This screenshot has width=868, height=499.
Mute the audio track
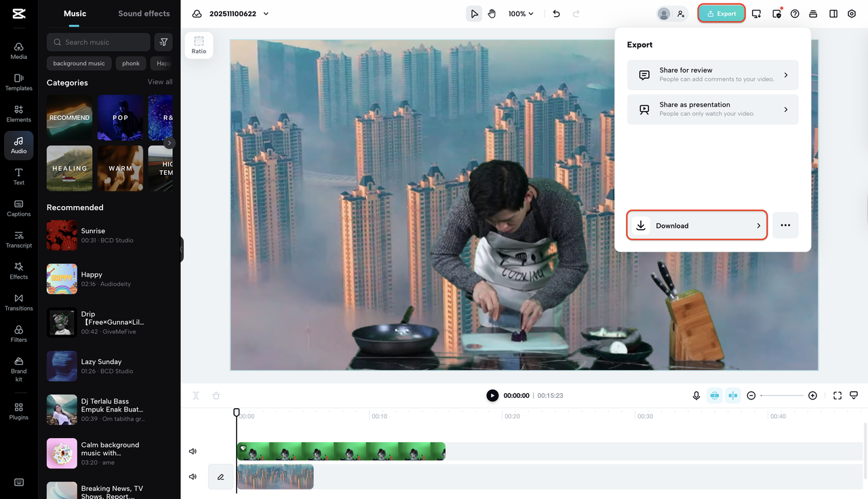[x=193, y=477]
